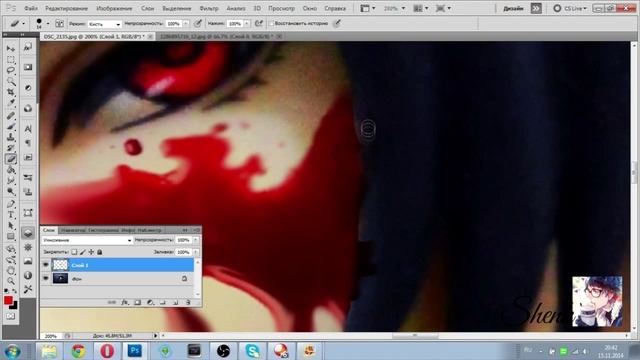Image resolution: width=640 pixels, height=360 pixels.
Task: Select the 'Слой 1' layer thumbnail
Action: 60,265
